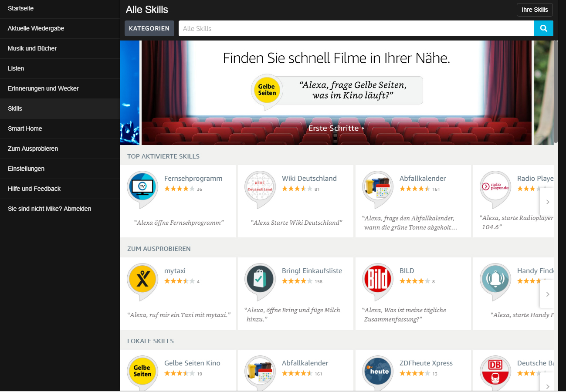Click the page vertical scrollbar
Screen dimensions: 566x392
pyautogui.click(x=556, y=91)
